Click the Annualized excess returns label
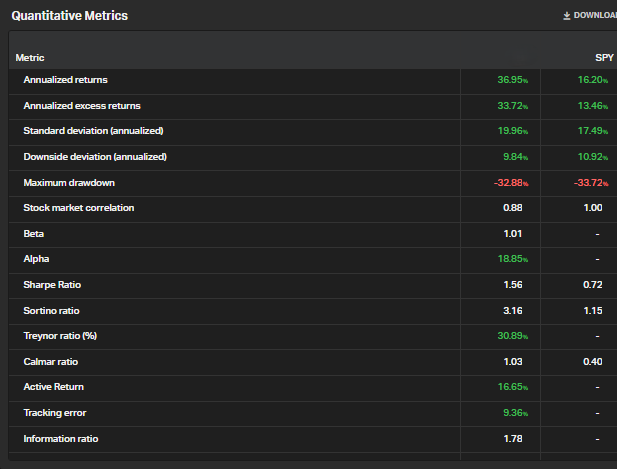 coord(82,106)
